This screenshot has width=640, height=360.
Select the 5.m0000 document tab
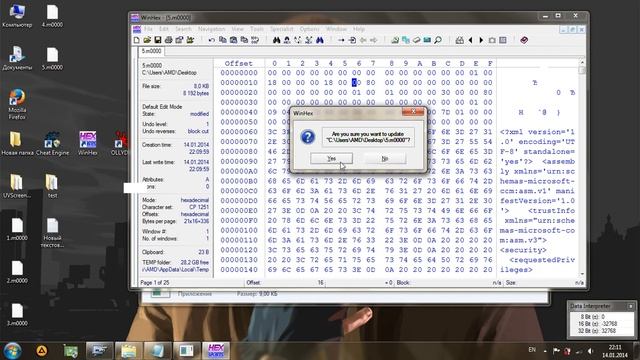click(x=151, y=51)
